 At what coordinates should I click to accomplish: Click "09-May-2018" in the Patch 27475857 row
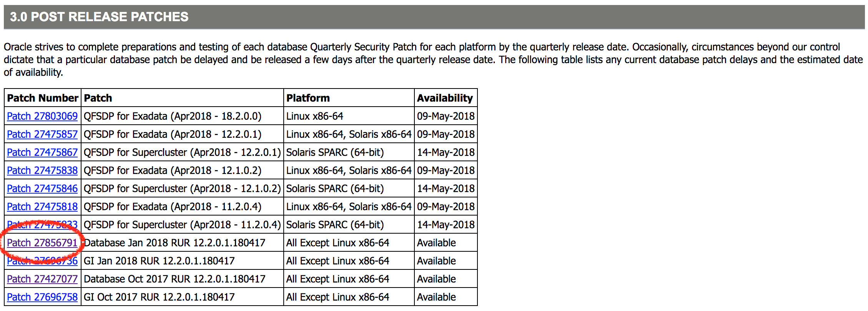point(446,134)
